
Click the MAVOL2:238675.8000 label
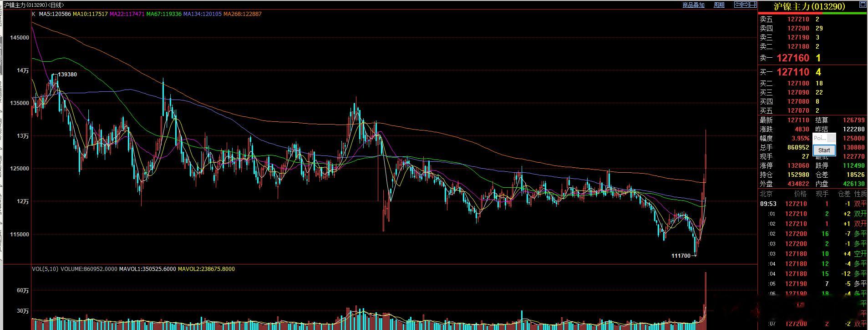(206, 269)
